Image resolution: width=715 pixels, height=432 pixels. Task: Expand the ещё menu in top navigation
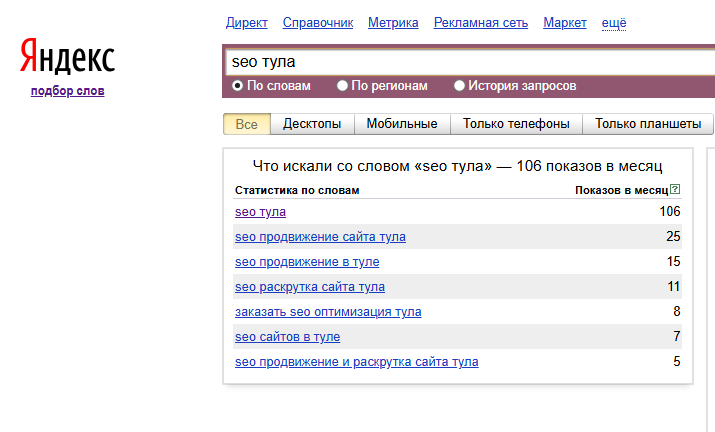[614, 23]
